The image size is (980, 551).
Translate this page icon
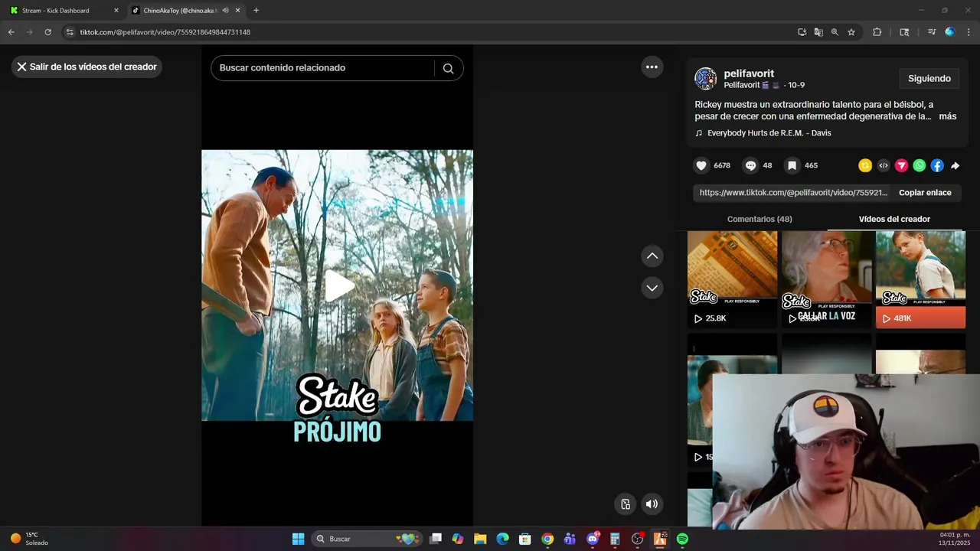[x=818, y=32]
